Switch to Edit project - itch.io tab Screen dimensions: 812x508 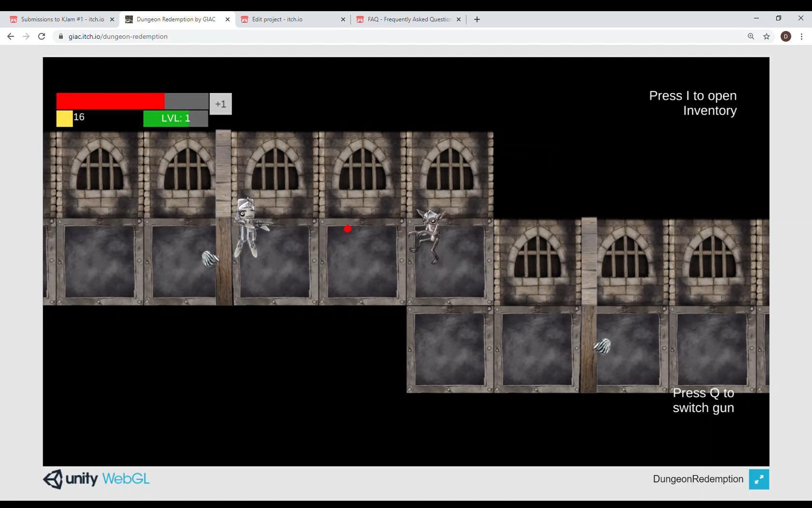coord(277,19)
